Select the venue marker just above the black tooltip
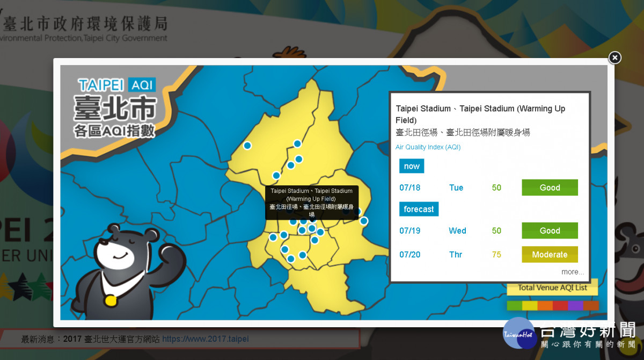The width and height of the screenshot is (644, 360). (276, 175)
